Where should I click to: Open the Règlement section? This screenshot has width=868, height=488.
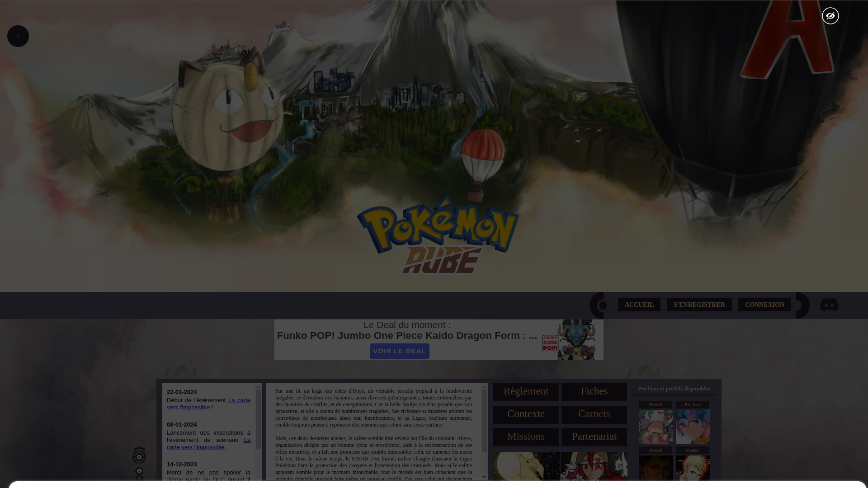pyautogui.click(x=526, y=392)
